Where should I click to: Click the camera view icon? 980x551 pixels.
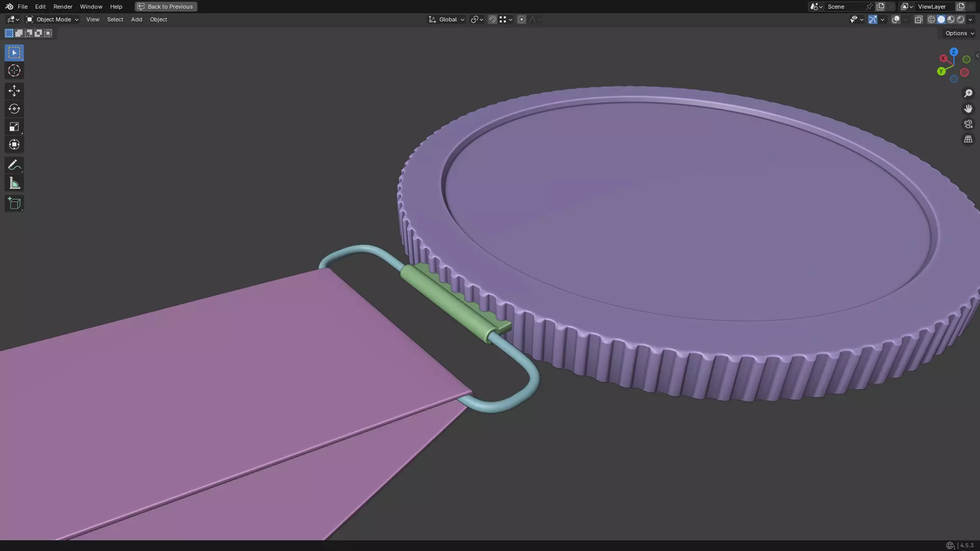coord(968,124)
